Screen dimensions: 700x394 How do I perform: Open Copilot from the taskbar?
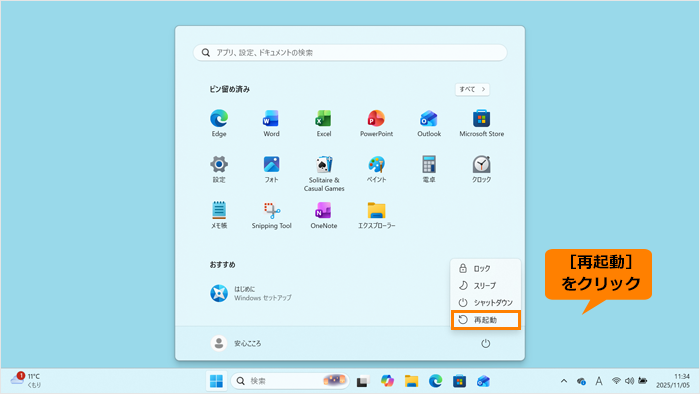tap(387, 381)
